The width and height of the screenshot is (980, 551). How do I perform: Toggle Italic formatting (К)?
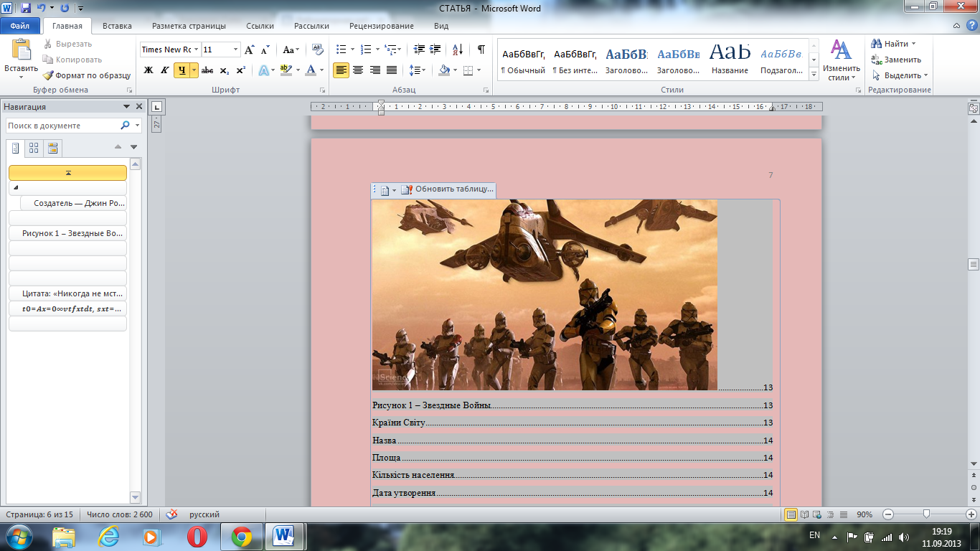coord(164,70)
